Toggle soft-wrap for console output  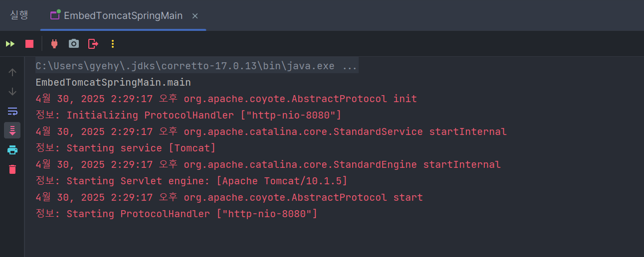[x=12, y=111]
